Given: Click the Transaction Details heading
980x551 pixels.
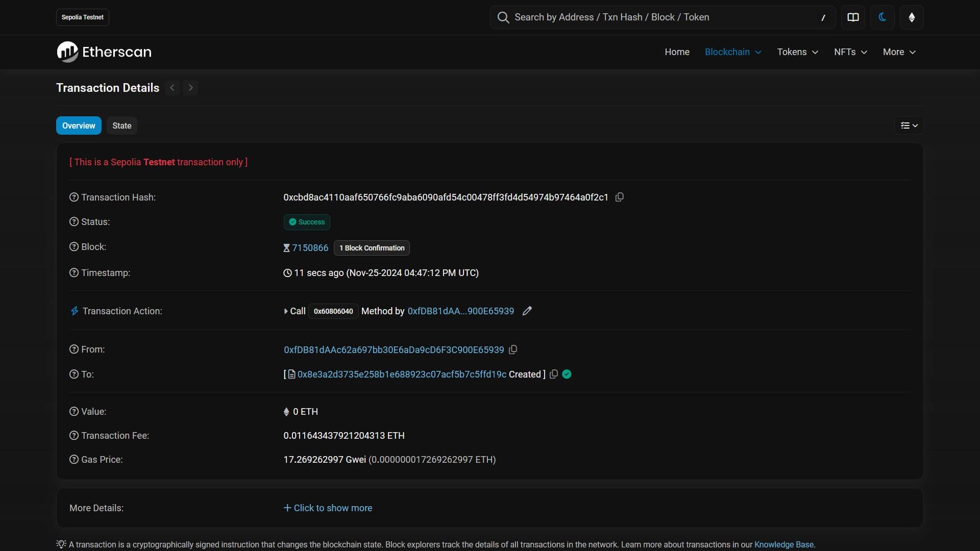Looking at the screenshot, I should point(108,88).
